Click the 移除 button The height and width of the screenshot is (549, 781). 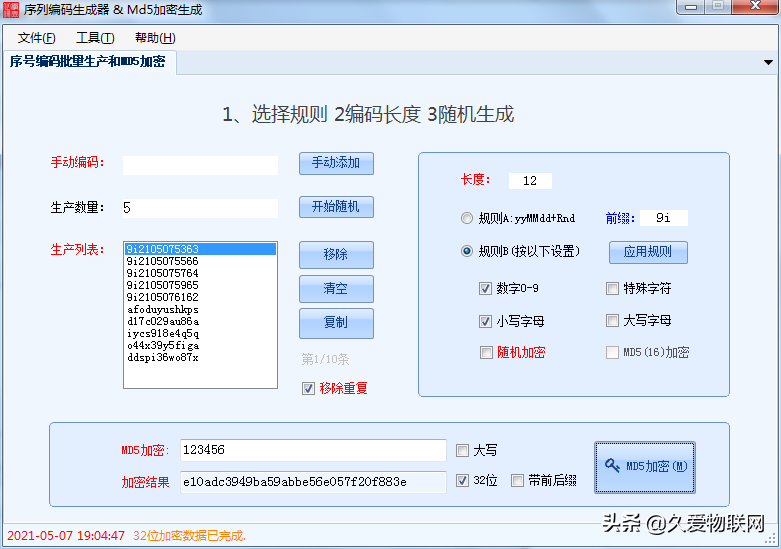[336, 255]
